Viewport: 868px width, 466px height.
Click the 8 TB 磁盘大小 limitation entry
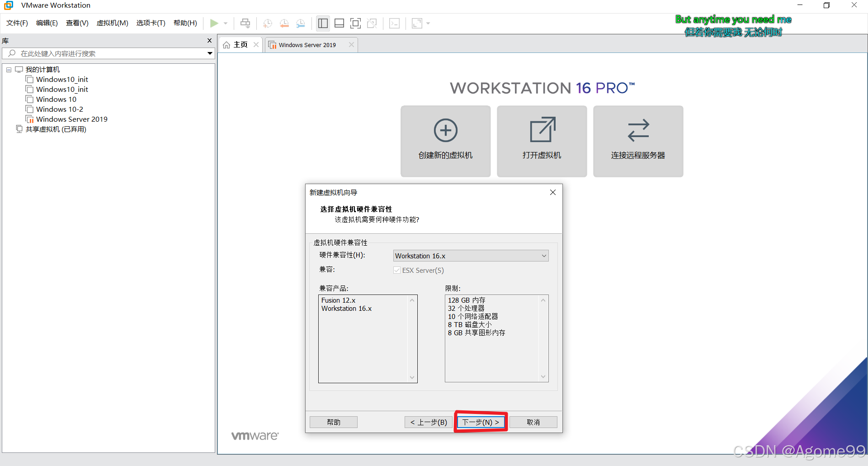[470, 325]
